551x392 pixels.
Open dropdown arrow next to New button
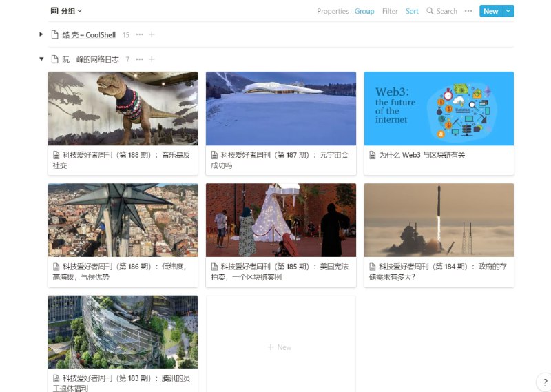508,11
